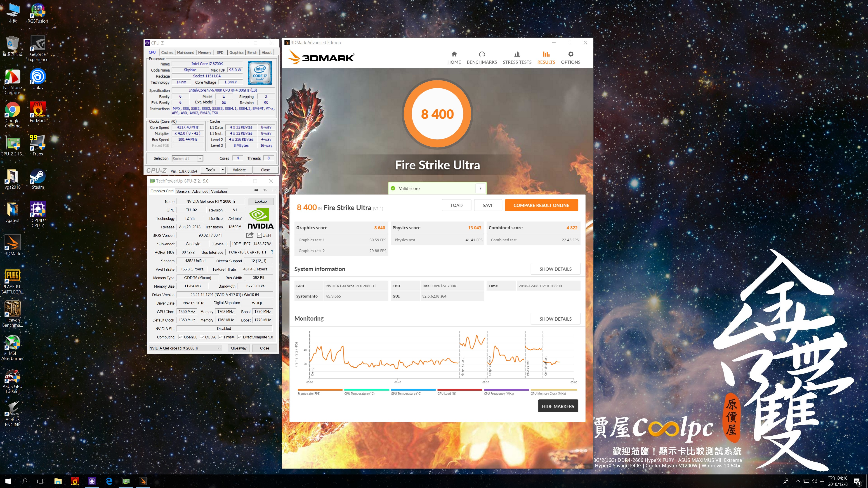Click HIDE MARKERS button
The height and width of the screenshot is (488, 868).
click(x=558, y=406)
